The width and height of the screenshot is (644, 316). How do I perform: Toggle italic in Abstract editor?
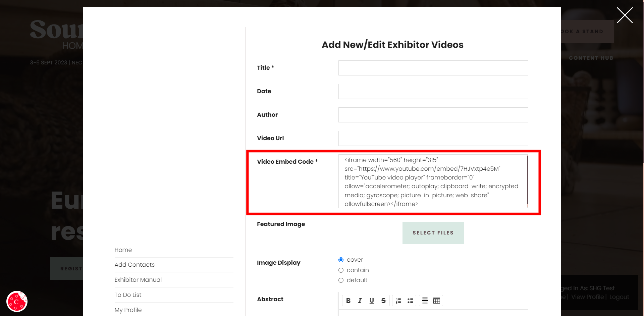[x=360, y=301]
